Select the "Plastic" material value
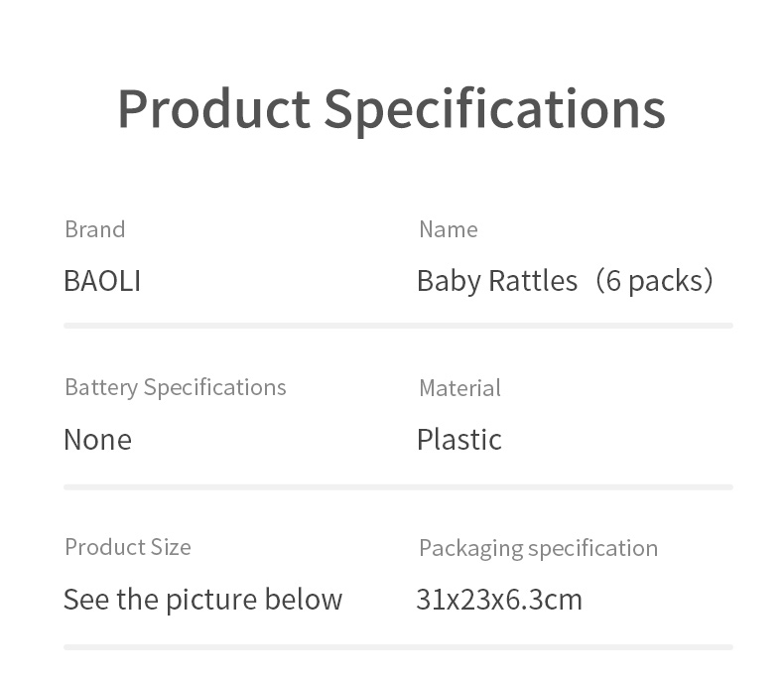784x685 pixels. [x=458, y=439]
